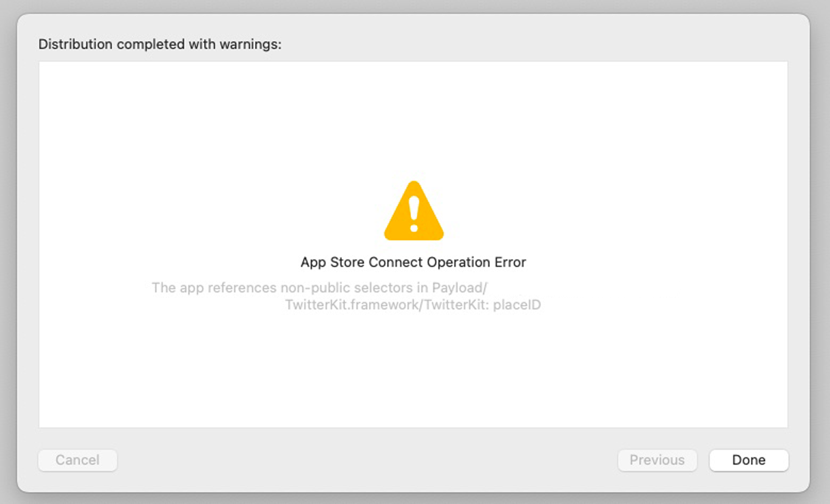Click the word Payload/ in the message

click(459, 288)
